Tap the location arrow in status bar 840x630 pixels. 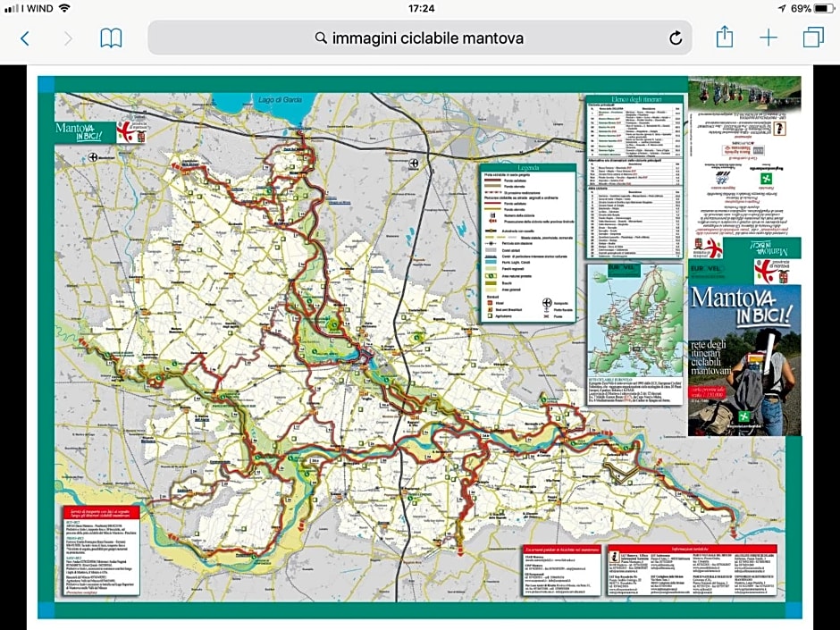781,8
